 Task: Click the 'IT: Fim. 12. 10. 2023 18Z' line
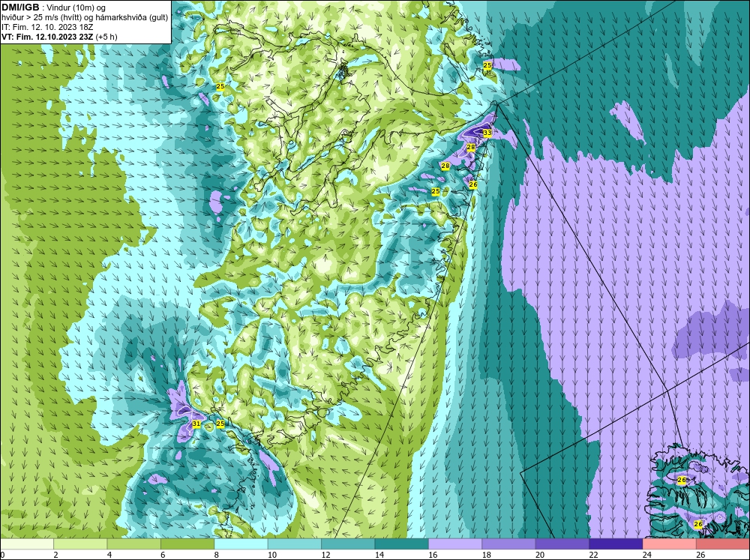click(x=47, y=27)
